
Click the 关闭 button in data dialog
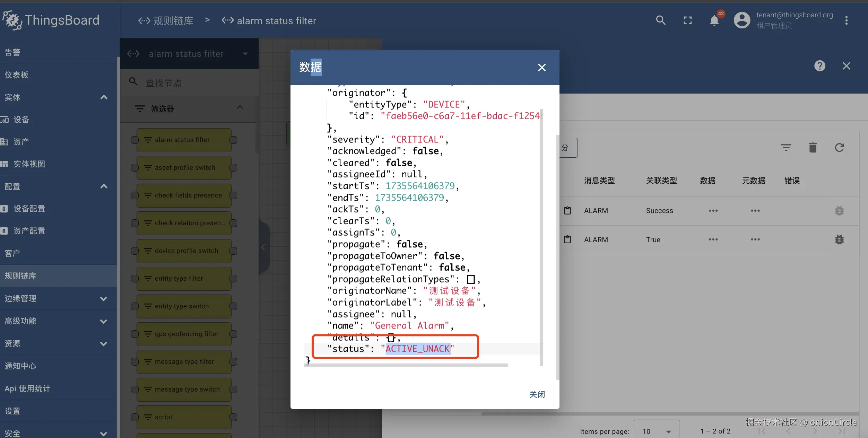click(x=537, y=394)
